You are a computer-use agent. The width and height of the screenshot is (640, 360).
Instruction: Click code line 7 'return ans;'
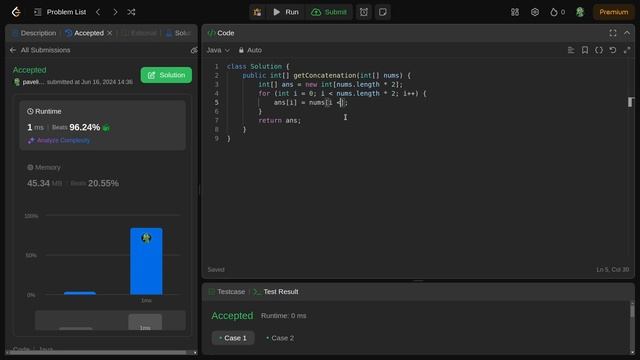click(280, 120)
